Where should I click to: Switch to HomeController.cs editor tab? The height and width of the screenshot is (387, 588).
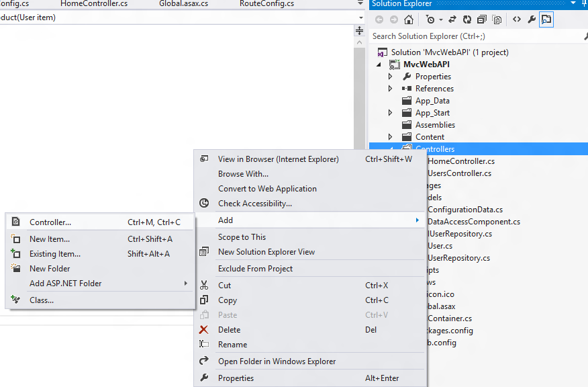click(x=94, y=4)
